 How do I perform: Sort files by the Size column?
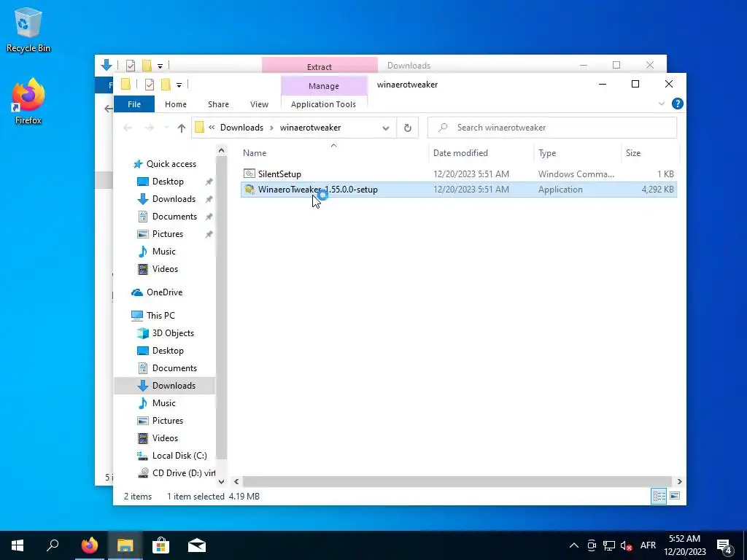[x=649, y=153]
